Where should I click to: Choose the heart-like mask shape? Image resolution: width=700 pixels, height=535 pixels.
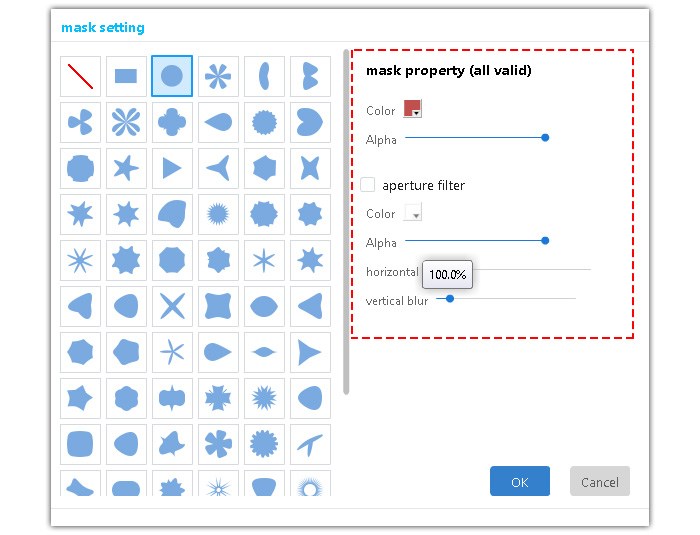(x=310, y=122)
